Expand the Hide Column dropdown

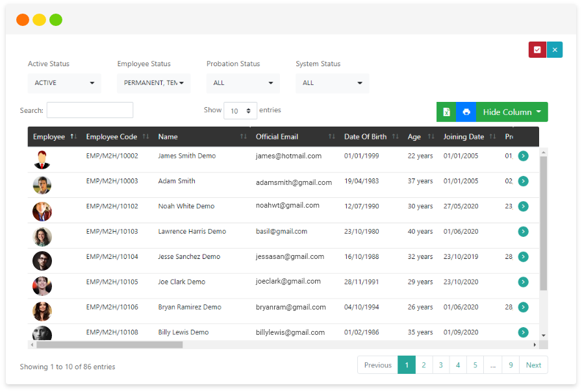(512, 112)
